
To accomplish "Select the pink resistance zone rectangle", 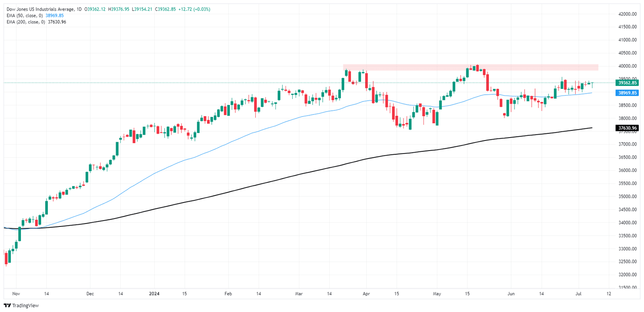I will tap(470, 67).
